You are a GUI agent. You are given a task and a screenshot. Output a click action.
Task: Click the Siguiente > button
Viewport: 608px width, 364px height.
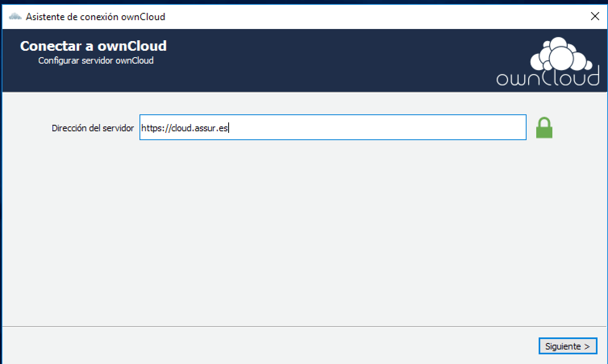coord(568,346)
